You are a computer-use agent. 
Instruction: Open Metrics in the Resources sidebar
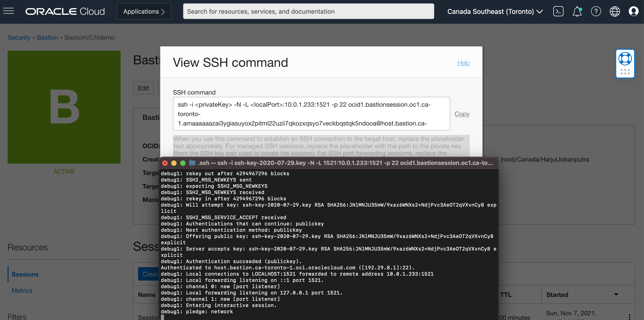[x=22, y=290]
